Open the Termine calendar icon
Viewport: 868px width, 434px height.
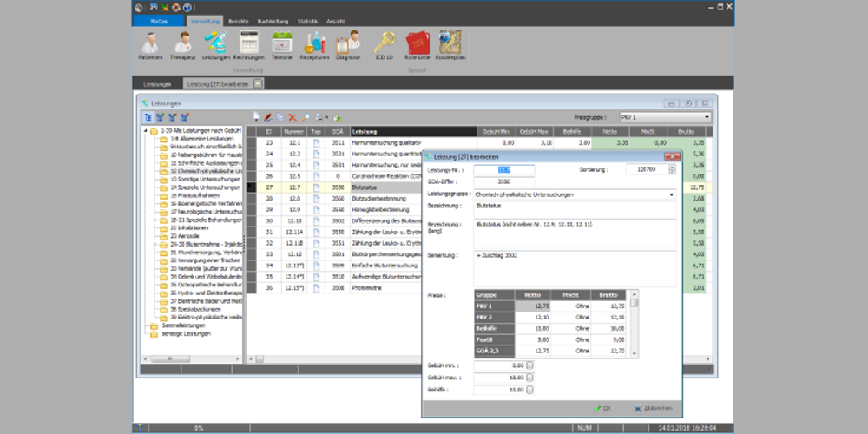point(282,45)
